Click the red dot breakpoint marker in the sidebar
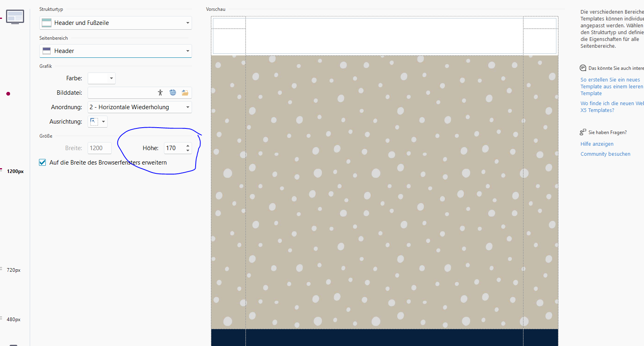The height and width of the screenshot is (346, 644). [x=8, y=94]
